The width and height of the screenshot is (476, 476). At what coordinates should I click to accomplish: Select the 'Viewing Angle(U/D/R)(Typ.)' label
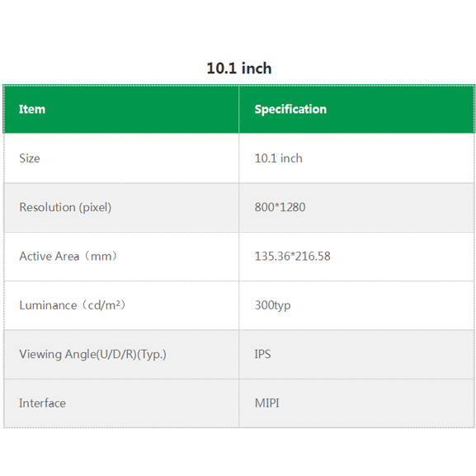point(92,354)
